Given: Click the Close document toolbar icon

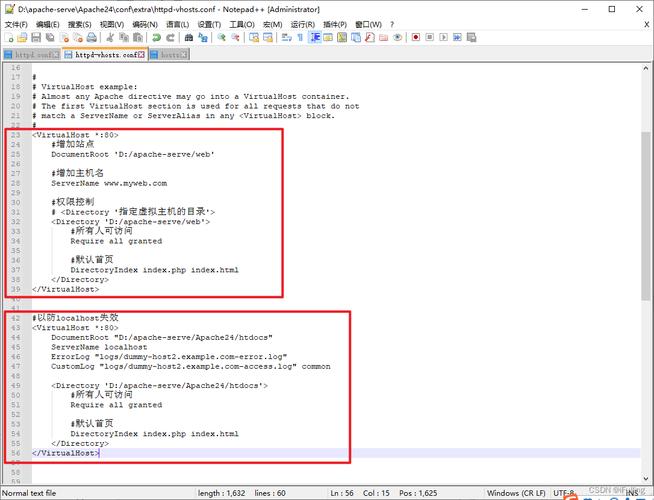Looking at the screenshot, I should 64,38.
